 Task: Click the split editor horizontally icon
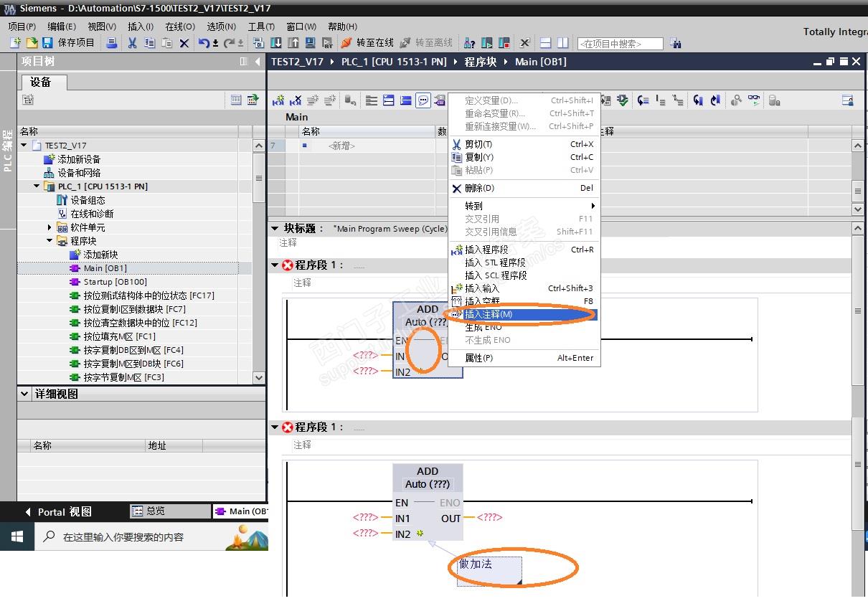point(545,43)
